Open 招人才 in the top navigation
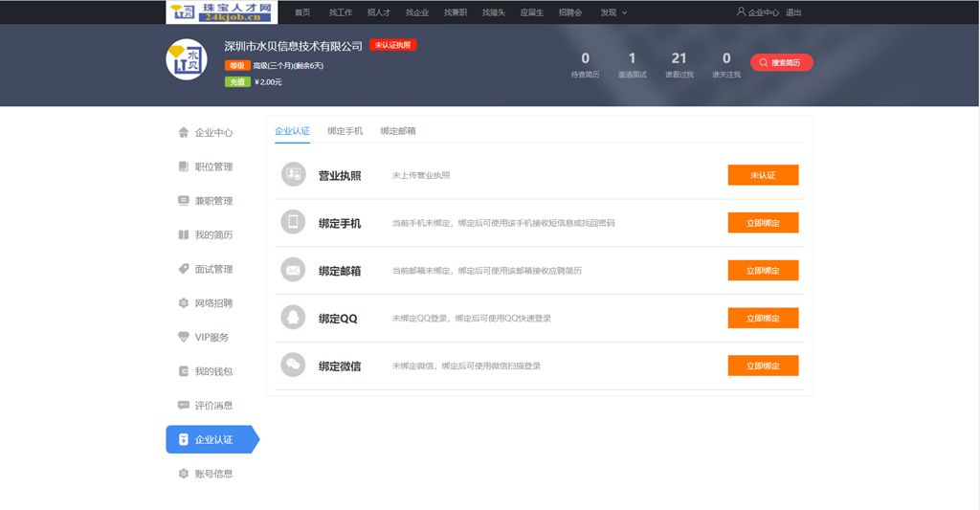 click(379, 12)
